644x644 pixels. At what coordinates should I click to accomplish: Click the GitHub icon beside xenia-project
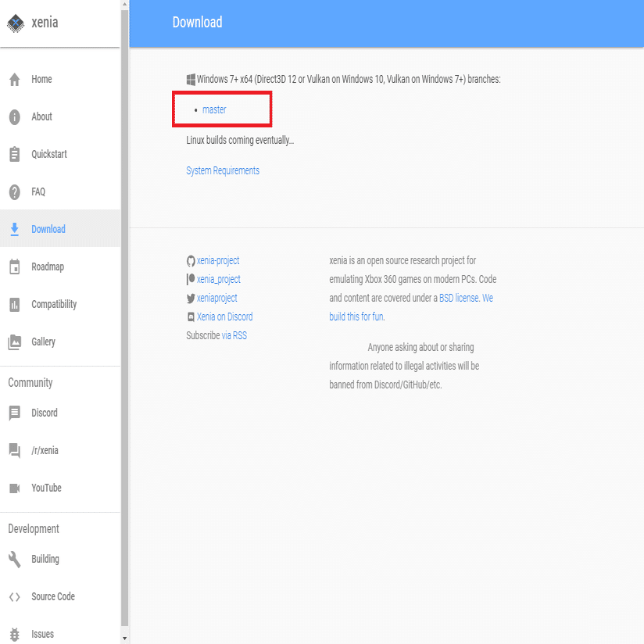(191, 261)
